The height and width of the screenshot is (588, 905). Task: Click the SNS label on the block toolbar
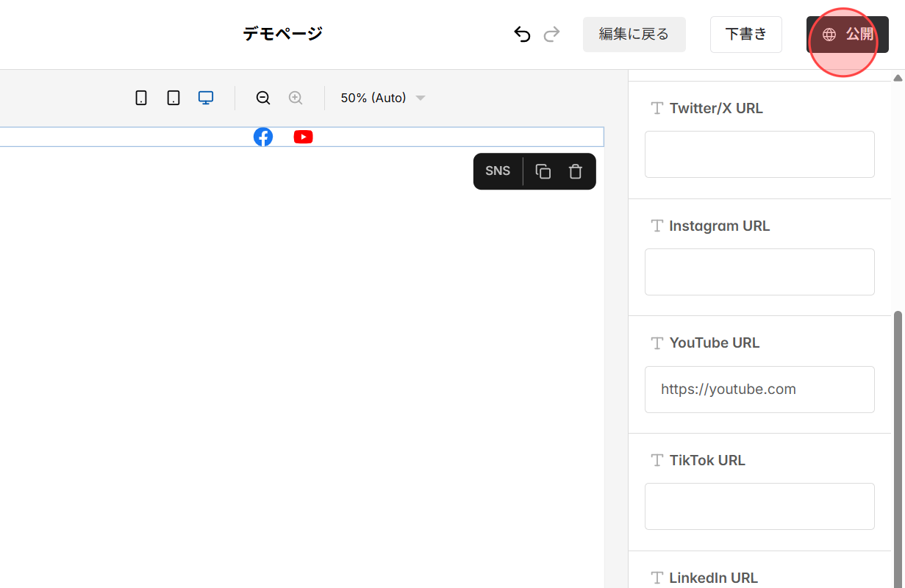(497, 171)
